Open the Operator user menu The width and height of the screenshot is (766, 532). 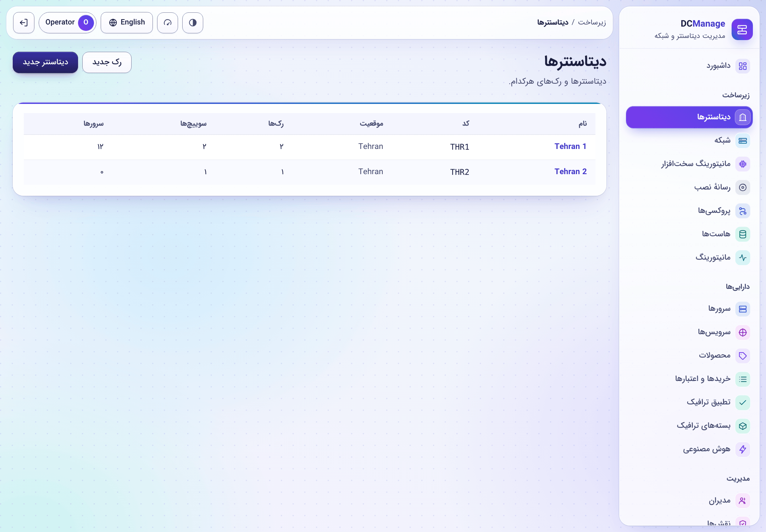tap(67, 23)
